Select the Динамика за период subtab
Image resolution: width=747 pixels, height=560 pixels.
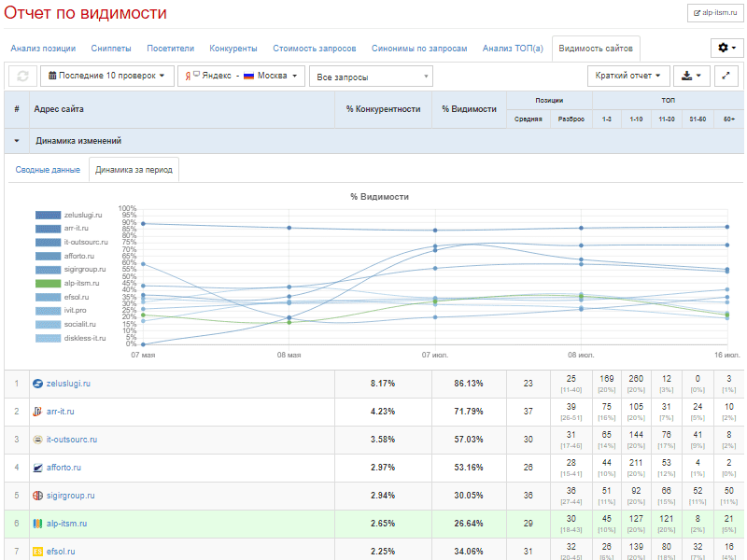(x=134, y=170)
